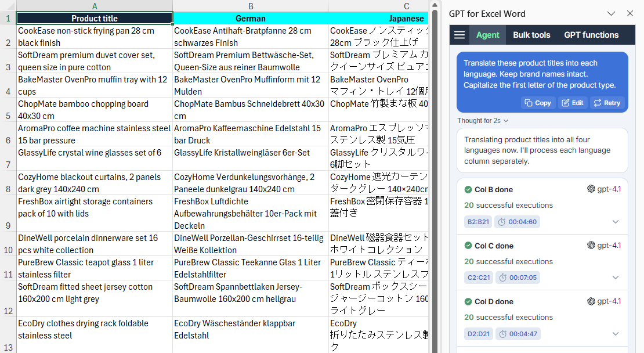Expand the Col D done execution details

click(x=616, y=333)
